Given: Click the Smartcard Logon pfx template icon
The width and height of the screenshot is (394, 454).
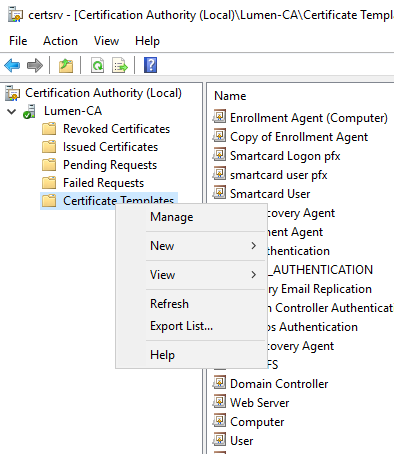Looking at the screenshot, I should [219, 154].
